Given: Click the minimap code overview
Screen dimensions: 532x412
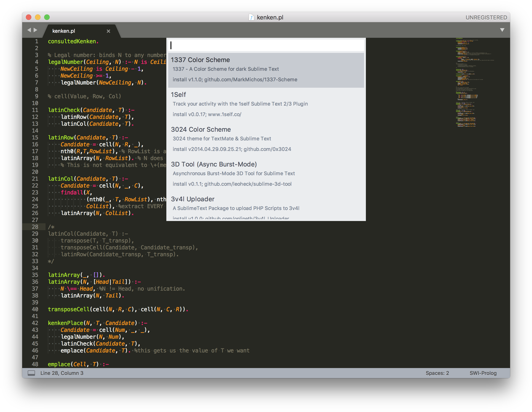Looking at the screenshot, I should (x=475, y=83).
